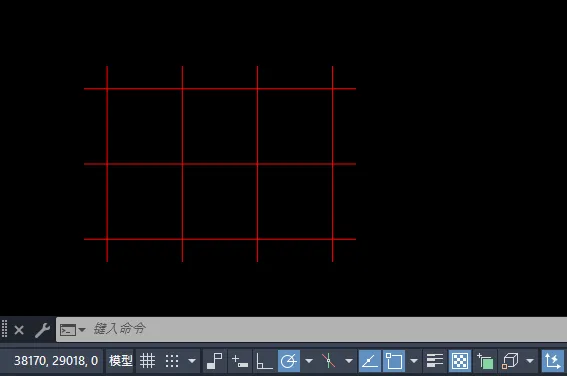Toggle object snap tracking icon
Screen dimensions: 567x376
[370, 361]
